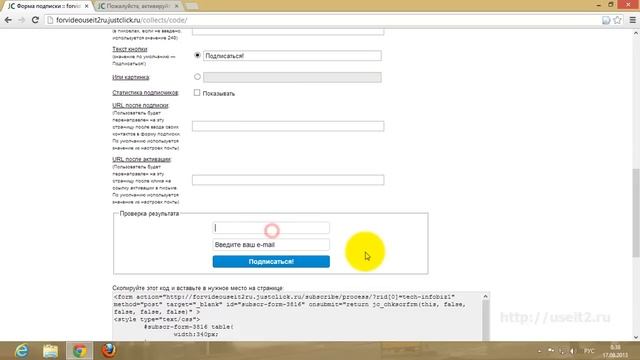Viewport: 640px width, 360px height.
Task: Launch Firefox from the taskbar
Action: (109, 351)
